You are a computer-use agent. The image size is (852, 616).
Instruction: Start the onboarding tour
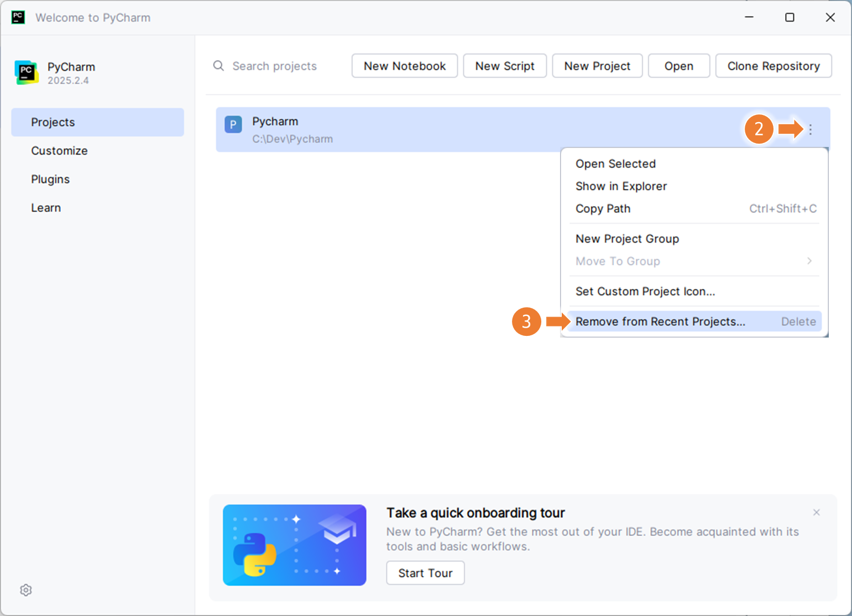(x=426, y=573)
